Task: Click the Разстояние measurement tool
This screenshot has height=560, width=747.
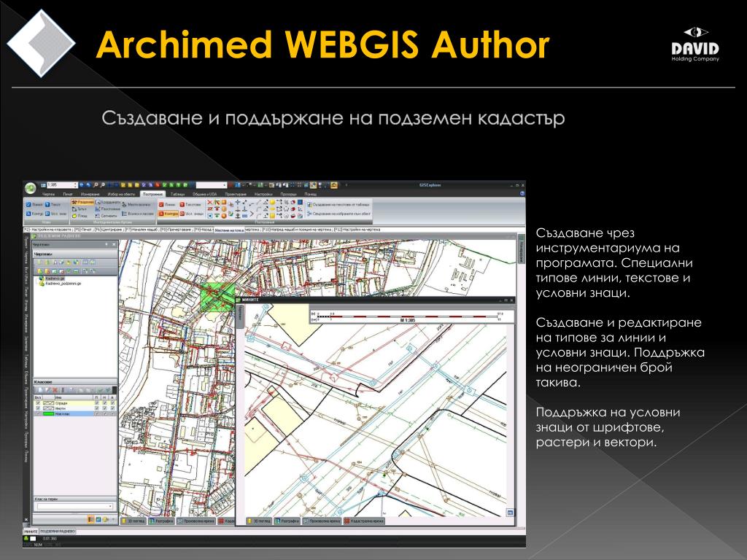Action: (108, 209)
